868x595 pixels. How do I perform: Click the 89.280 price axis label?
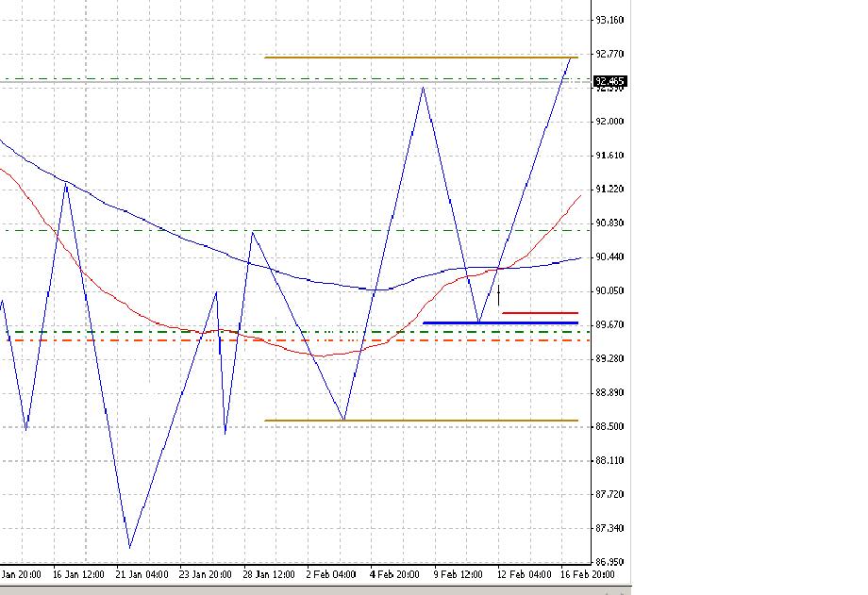609,358
